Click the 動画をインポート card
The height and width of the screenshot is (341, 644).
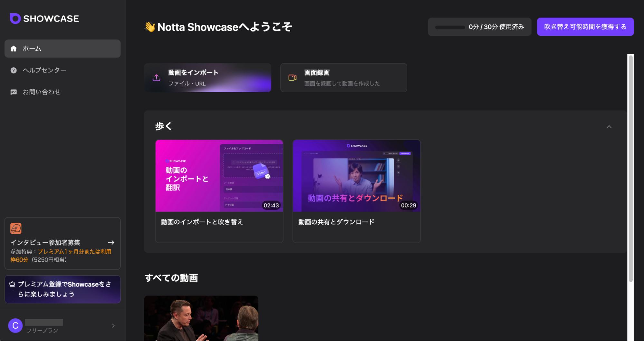[x=208, y=78]
